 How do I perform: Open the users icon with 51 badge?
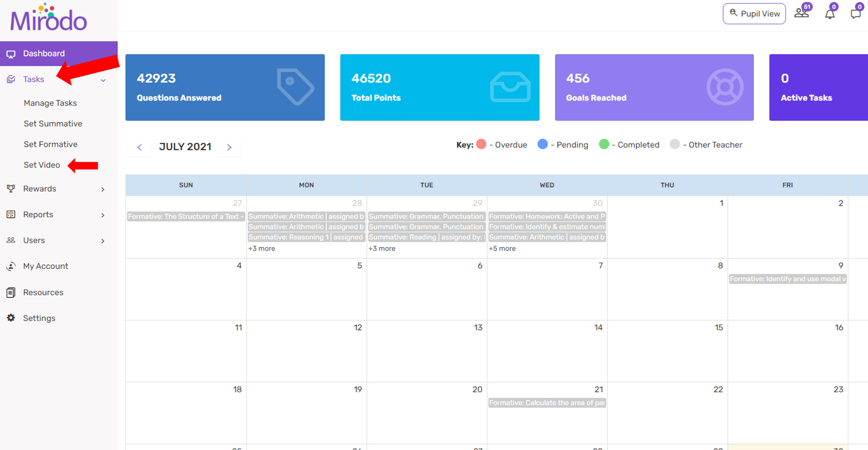[x=802, y=13]
